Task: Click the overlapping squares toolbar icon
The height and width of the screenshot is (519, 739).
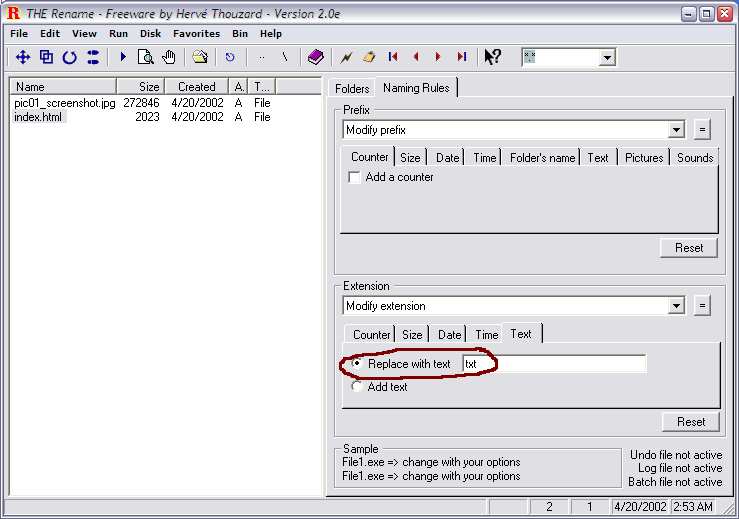Action: (46, 58)
